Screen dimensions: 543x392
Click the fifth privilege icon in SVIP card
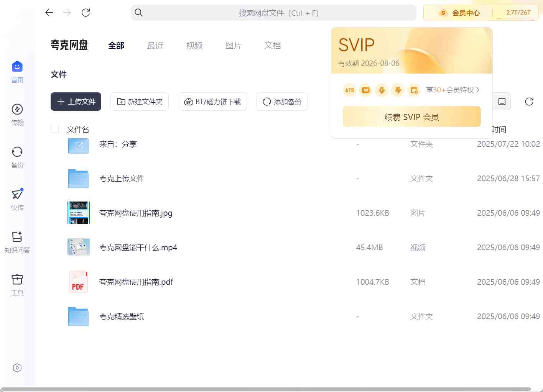point(414,90)
